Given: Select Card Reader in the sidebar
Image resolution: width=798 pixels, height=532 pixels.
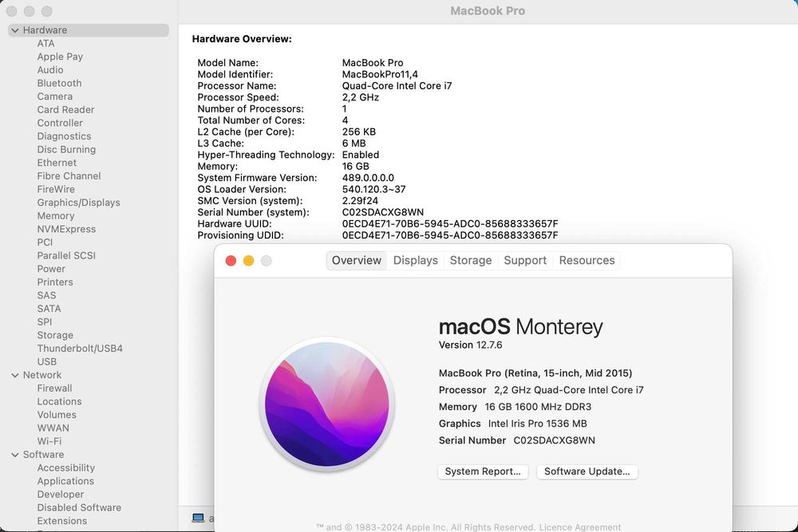Looking at the screenshot, I should [65, 110].
